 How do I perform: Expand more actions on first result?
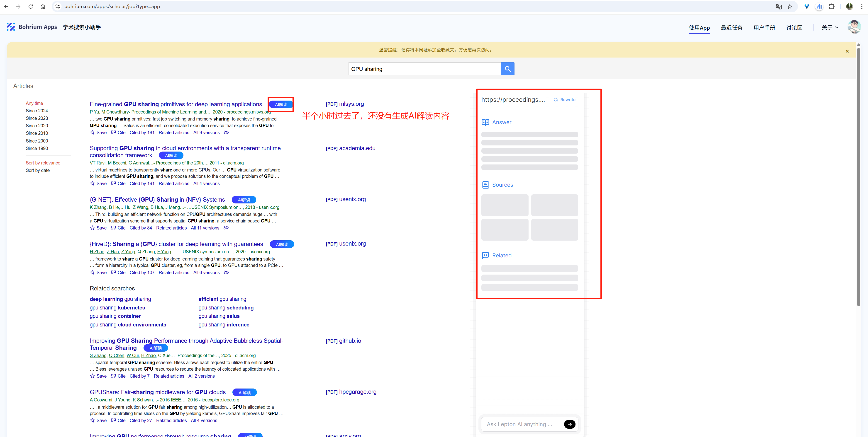point(227,133)
